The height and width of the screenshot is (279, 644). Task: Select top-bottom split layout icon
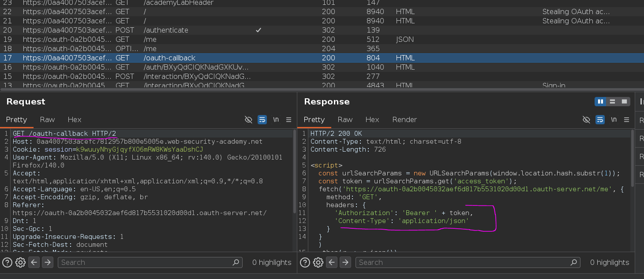pos(612,101)
